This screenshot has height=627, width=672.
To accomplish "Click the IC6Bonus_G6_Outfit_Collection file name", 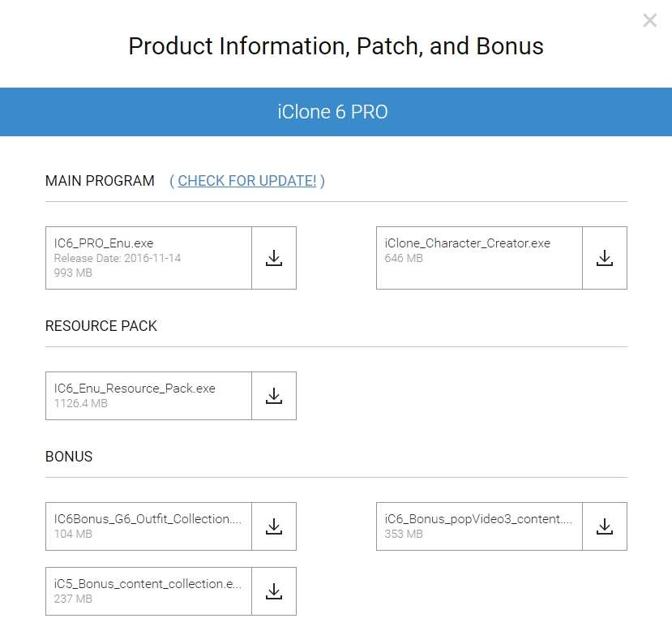I will tap(148, 519).
